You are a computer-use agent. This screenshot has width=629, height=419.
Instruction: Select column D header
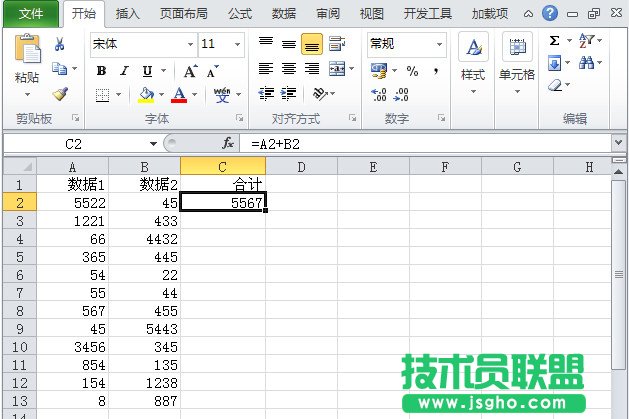301,166
